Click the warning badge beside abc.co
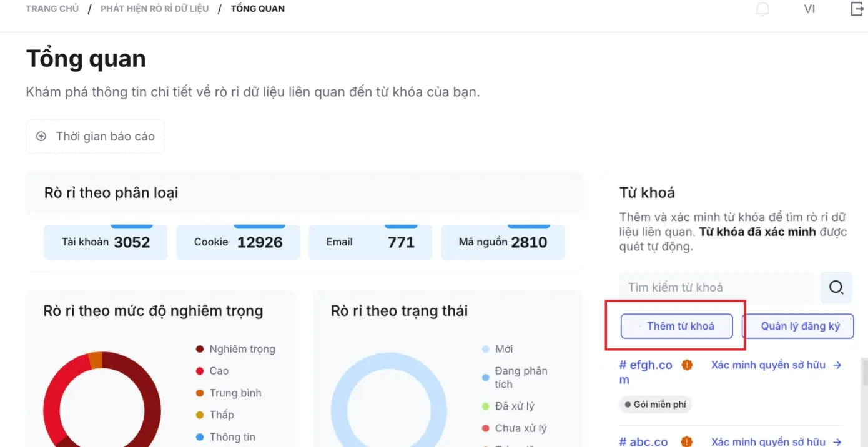 tap(685, 441)
